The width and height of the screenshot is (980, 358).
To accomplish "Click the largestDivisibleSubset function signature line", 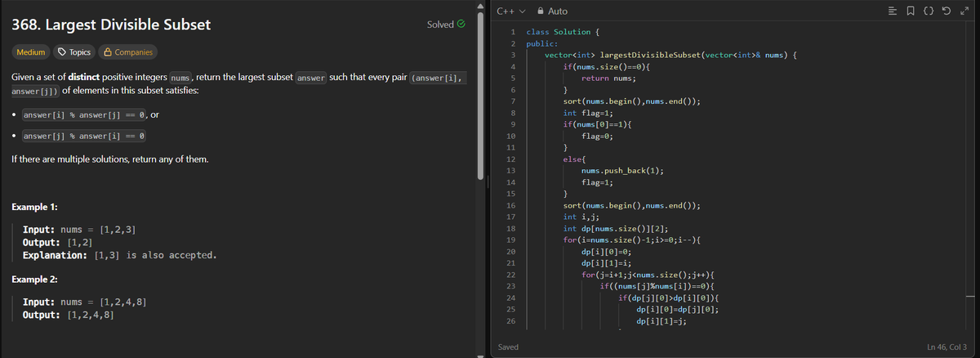I will point(670,55).
